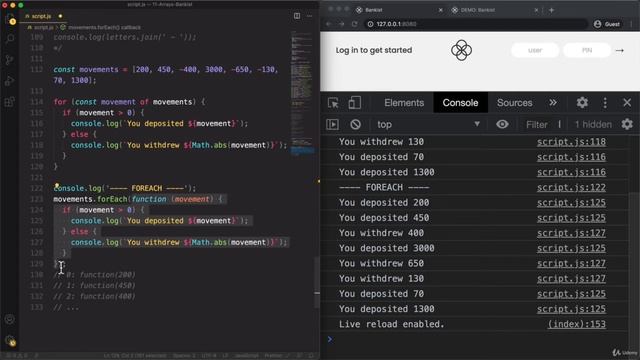This screenshot has width=640, height=360.
Task: Click the editor minimap
Action: point(302,94)
